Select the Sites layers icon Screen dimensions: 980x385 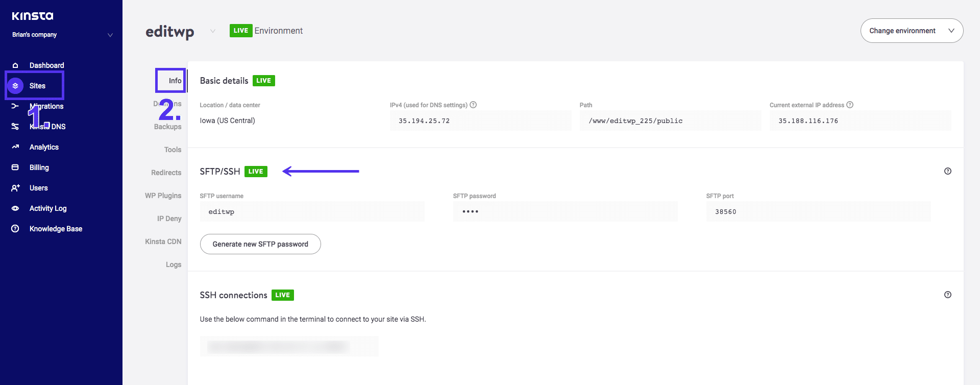(x=15, y=86)
